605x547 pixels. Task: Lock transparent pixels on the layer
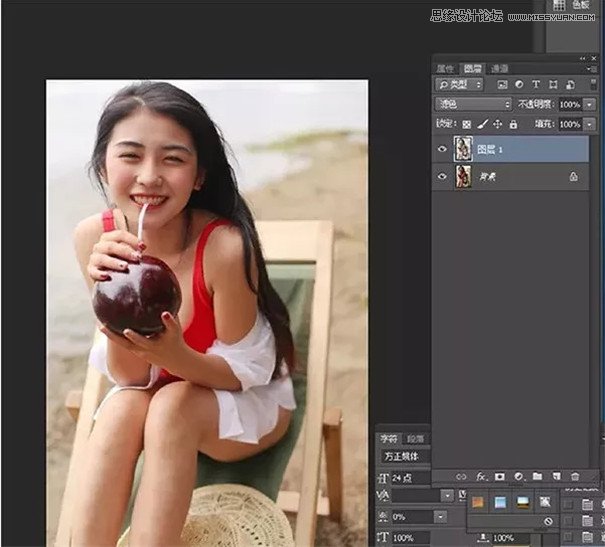pos(466,124)
